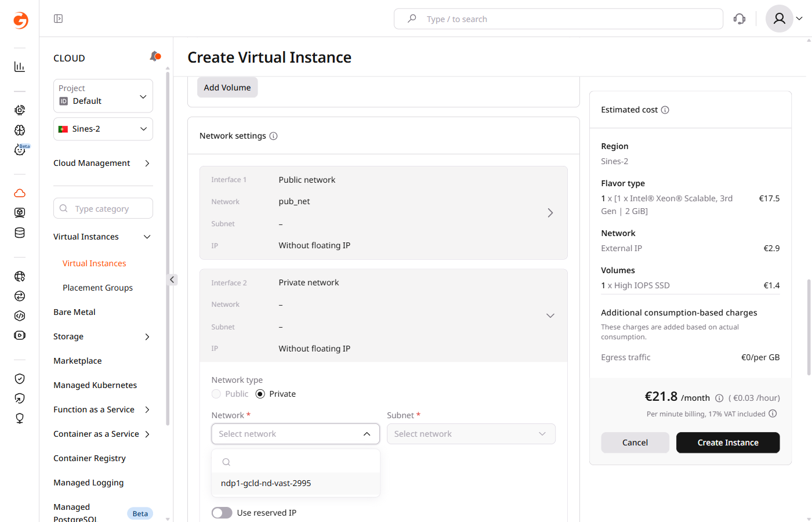Click the info icon beside Estimated cost
Viewport: 812px width, 522px height.
(x=665, y=110)
